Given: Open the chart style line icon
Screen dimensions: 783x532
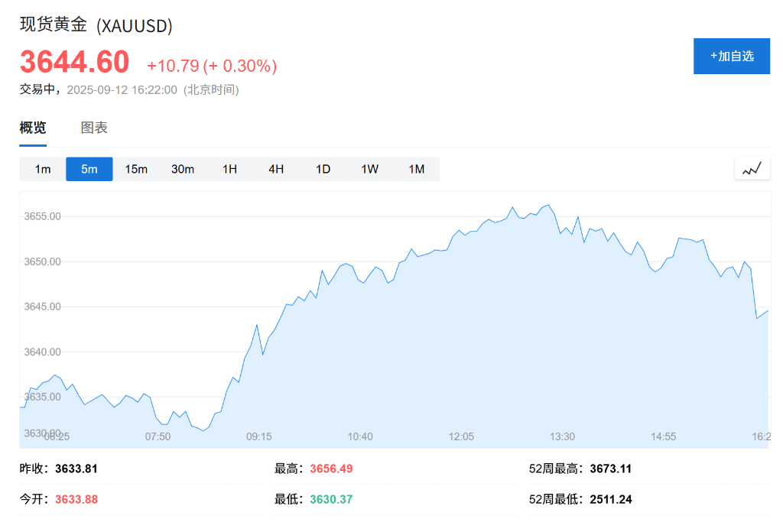Looking at the screenshot, I should (x=752, y=168).
